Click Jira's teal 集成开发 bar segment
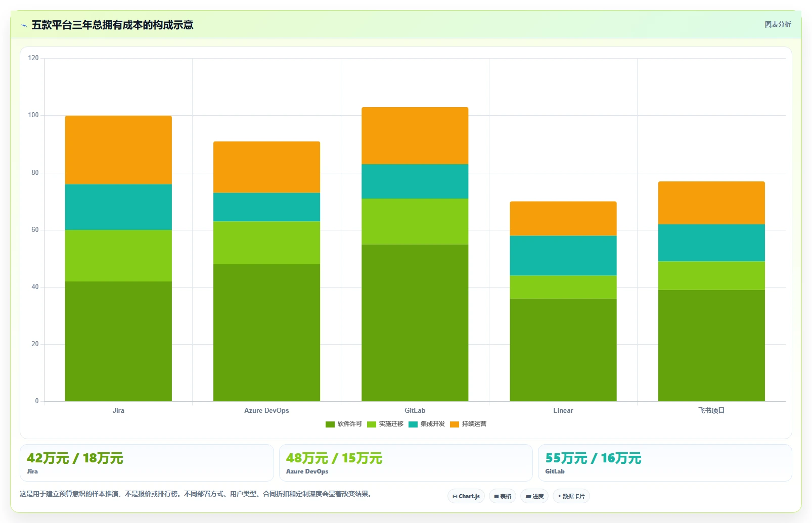This screenshot has width=812, height=523. 118,207
